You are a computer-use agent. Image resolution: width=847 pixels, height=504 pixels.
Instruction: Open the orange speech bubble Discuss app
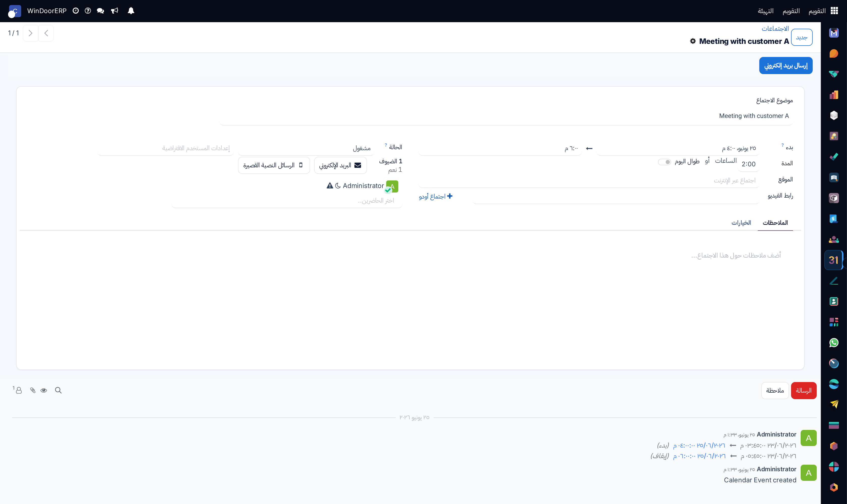click(x=834, y=54)
